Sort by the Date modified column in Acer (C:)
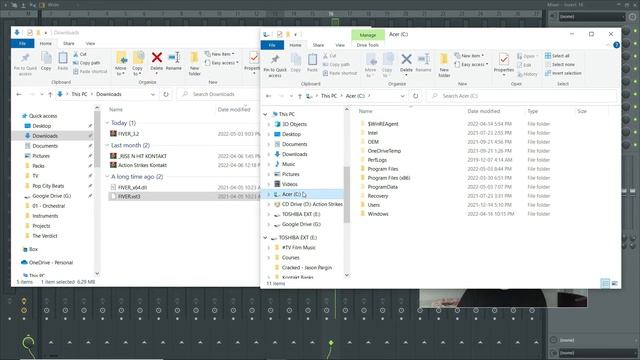The image size is (640, 360). (484, 111)
